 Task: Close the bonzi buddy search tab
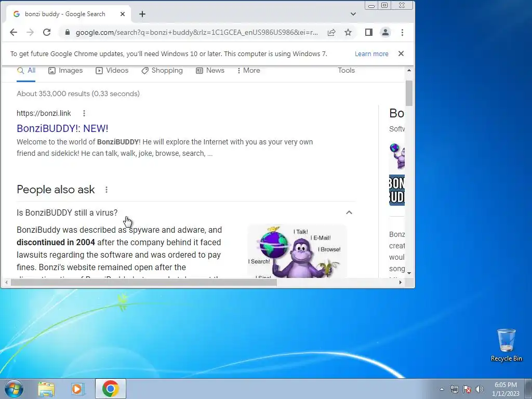click(x=123, y=14)
